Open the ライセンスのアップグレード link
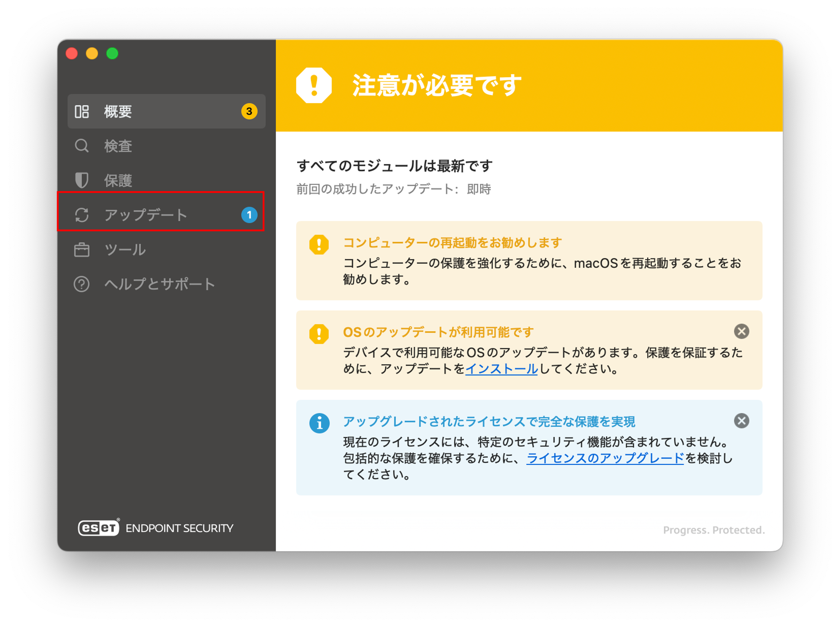 click(x=605, y=458)
